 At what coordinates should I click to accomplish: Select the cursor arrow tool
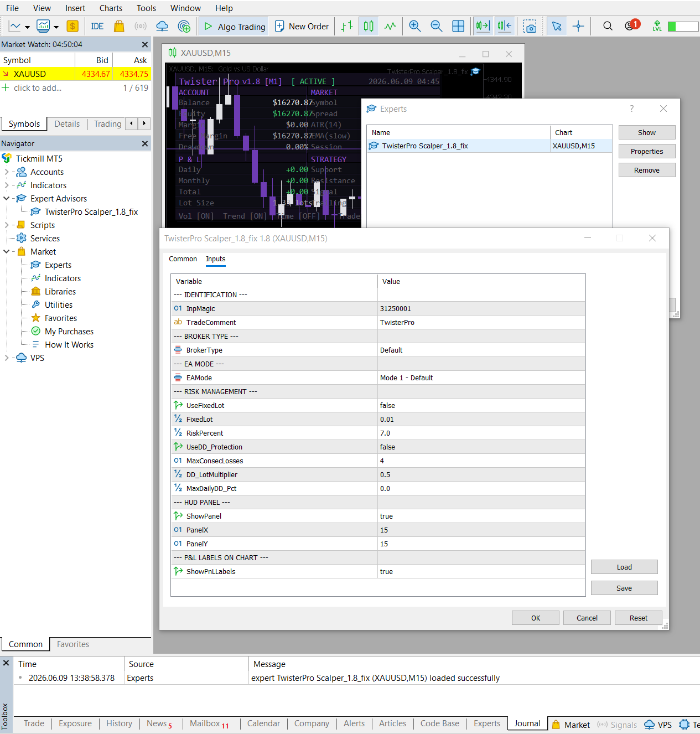coord(557,26)
